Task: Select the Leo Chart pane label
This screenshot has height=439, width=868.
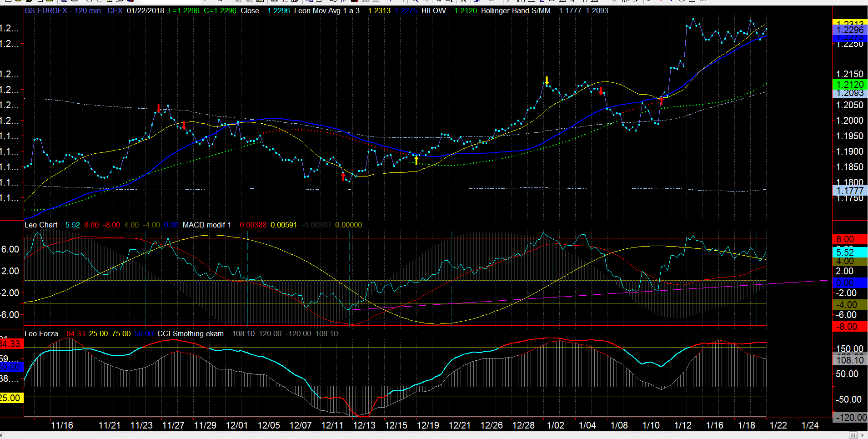Action: (x=41, y=225)
